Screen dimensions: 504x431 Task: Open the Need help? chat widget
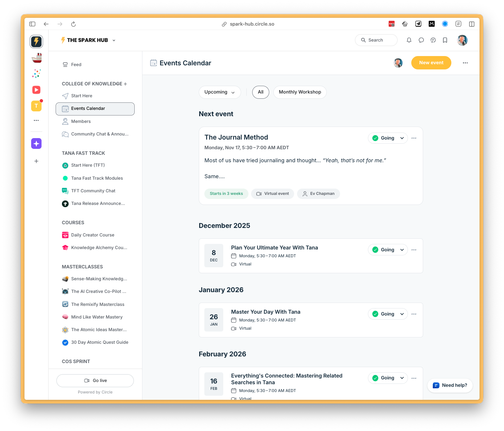(450, 385)
